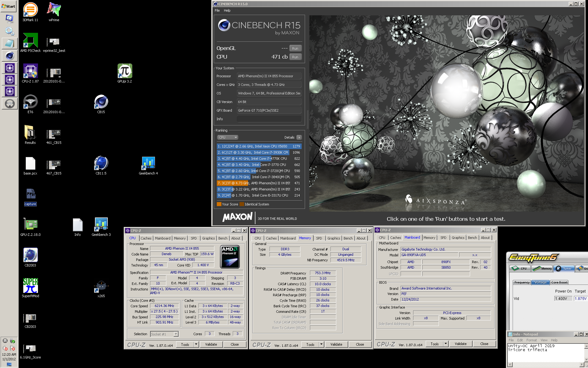Select the CPU tab in EasyTune6
Screen dimensions: 588x368
coord(520,268)
